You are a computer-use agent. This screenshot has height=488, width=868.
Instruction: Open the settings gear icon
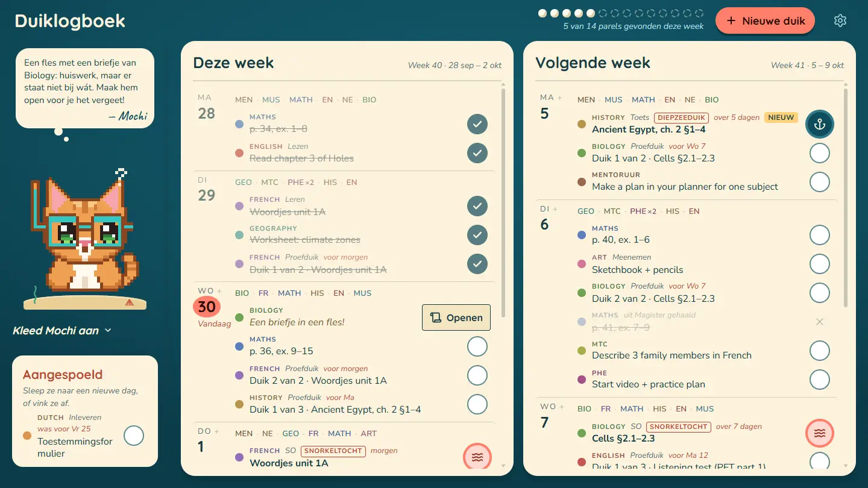(840, 20)
